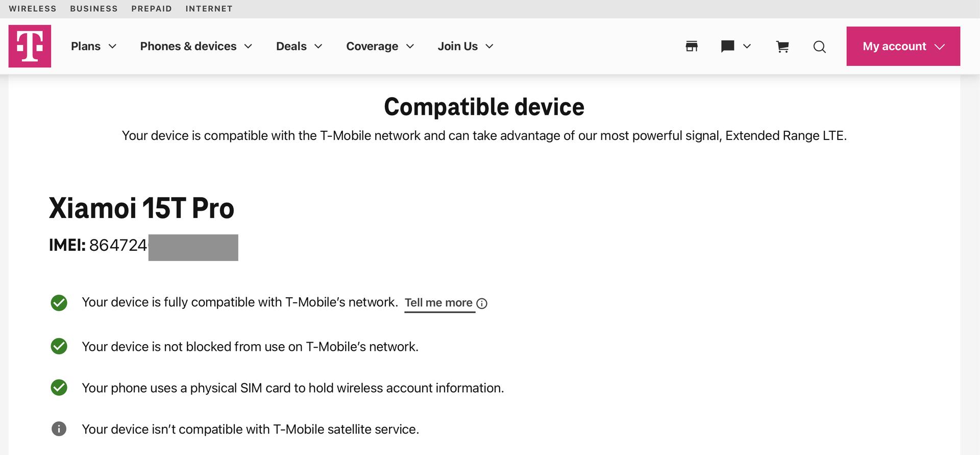Click green checkmark for not blocked status
This screenshot has height=455, width=980.
click(59, 346)
